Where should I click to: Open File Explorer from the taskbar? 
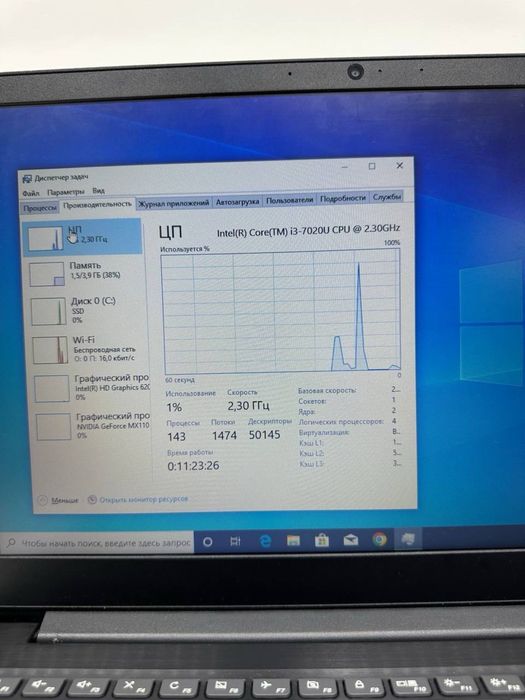pos(293,541)
